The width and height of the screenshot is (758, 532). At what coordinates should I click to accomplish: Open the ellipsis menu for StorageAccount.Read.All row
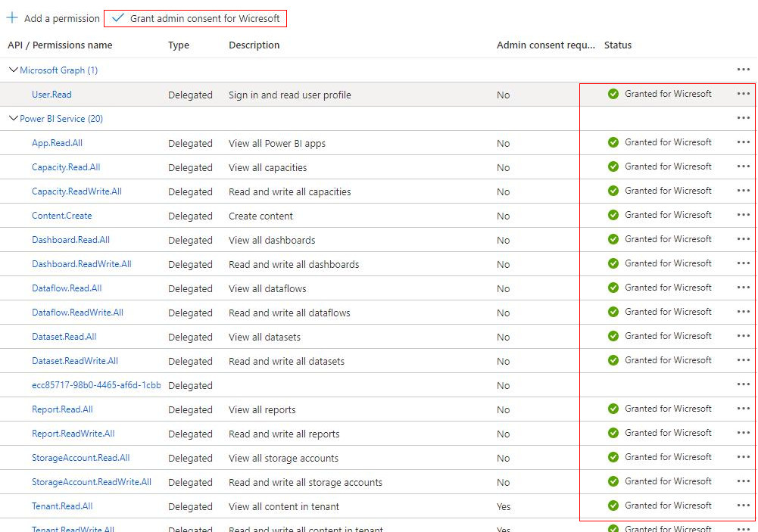click(744, 456)
